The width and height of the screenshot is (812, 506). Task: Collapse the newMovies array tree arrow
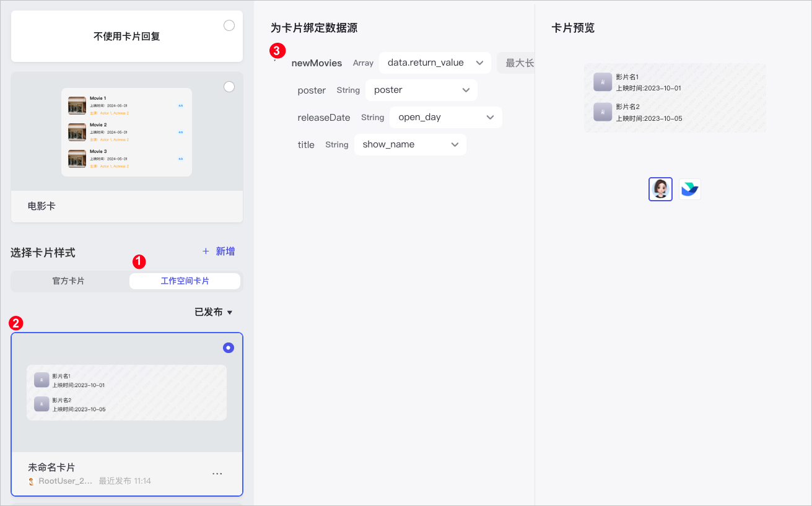275,61
